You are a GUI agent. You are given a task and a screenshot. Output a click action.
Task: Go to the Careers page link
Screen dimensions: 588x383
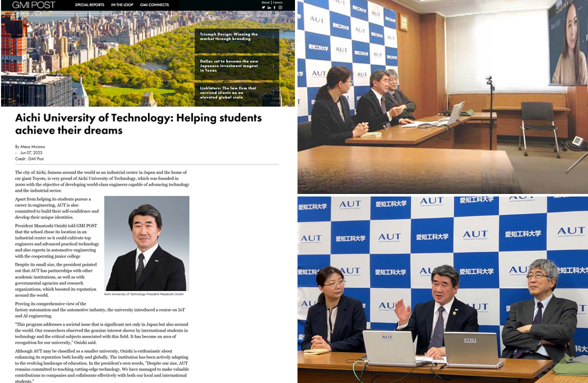278,2
